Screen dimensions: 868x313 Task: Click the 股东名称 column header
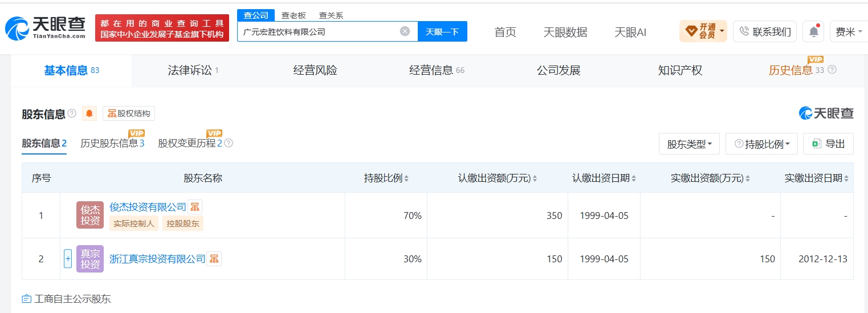[203, 178]
